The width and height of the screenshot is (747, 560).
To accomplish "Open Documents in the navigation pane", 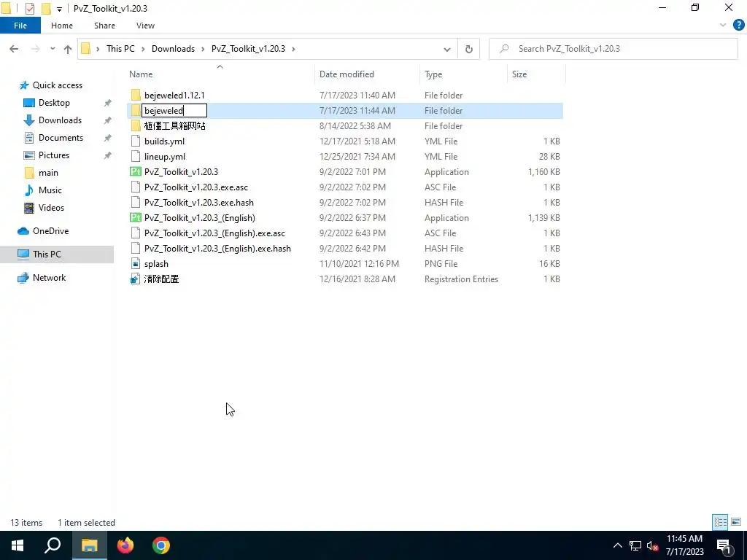I will coord(61,138).
